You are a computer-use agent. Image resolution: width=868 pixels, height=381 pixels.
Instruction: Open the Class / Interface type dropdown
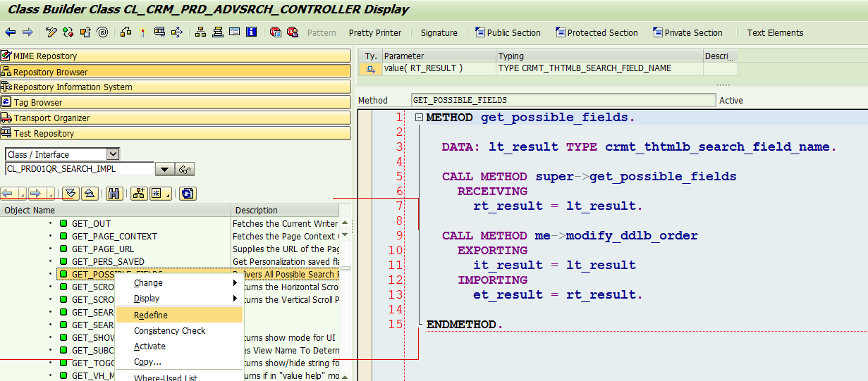pyautogui.click(x=113, y=154)
